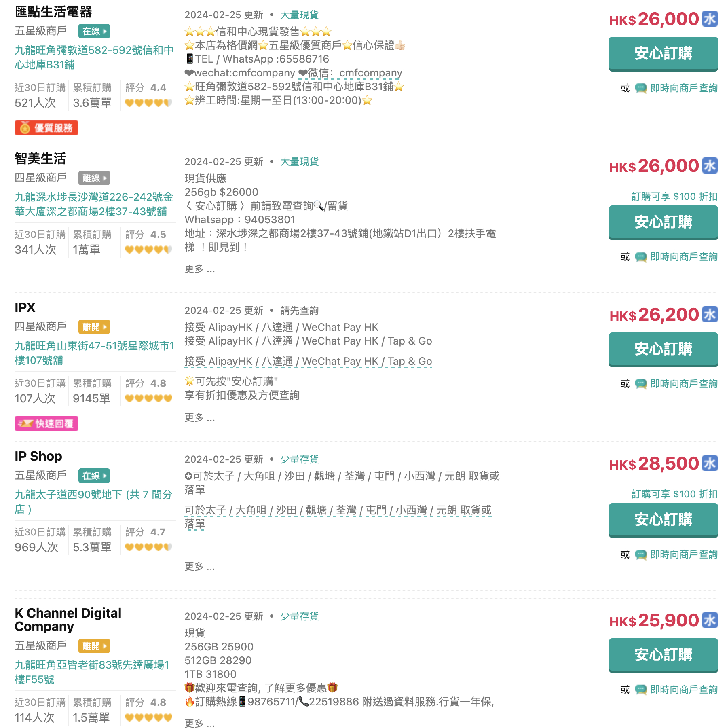Click the 快速回覆 badge under IPX
The image size is (727, 728).
[46, 423]
